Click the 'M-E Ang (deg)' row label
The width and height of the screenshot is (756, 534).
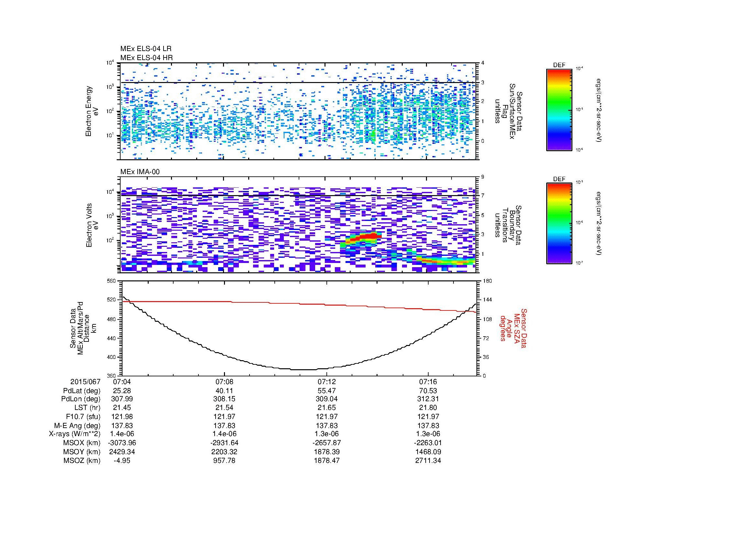[78, 425]
